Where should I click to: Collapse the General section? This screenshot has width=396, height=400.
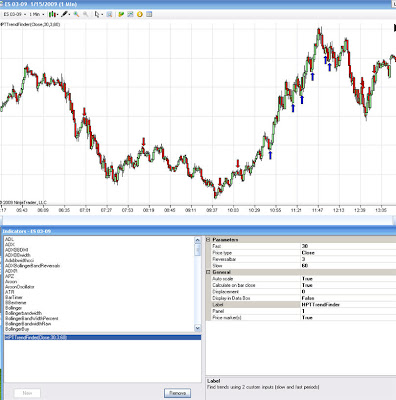point(209,272)
